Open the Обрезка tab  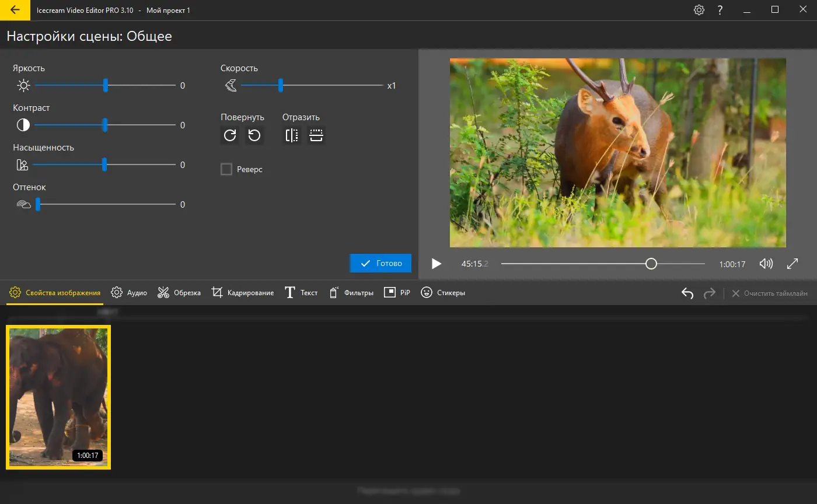(179, 293)
